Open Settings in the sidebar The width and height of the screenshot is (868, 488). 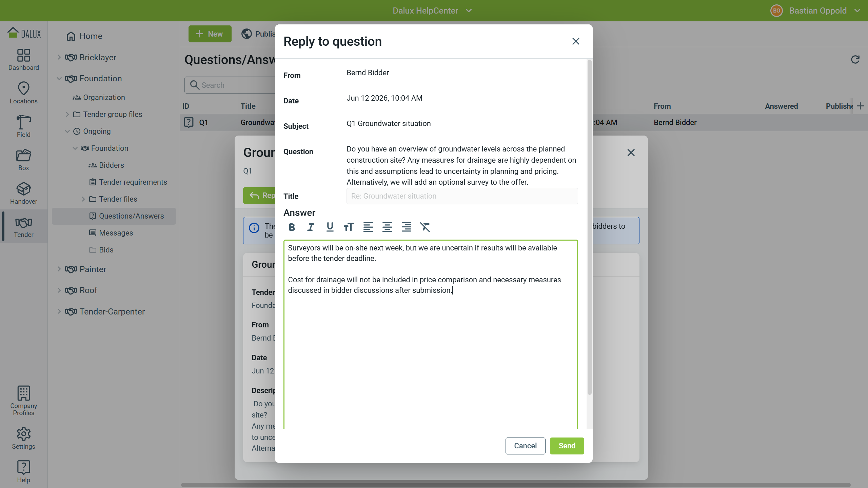click(x=24, y=438)
